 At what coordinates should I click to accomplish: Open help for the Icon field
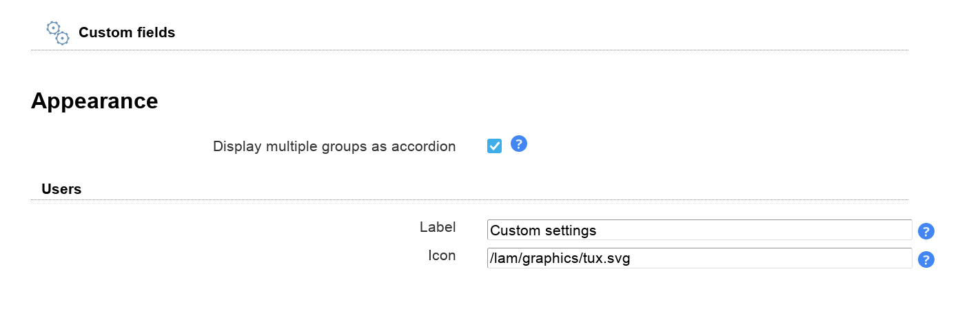[926, 259]
